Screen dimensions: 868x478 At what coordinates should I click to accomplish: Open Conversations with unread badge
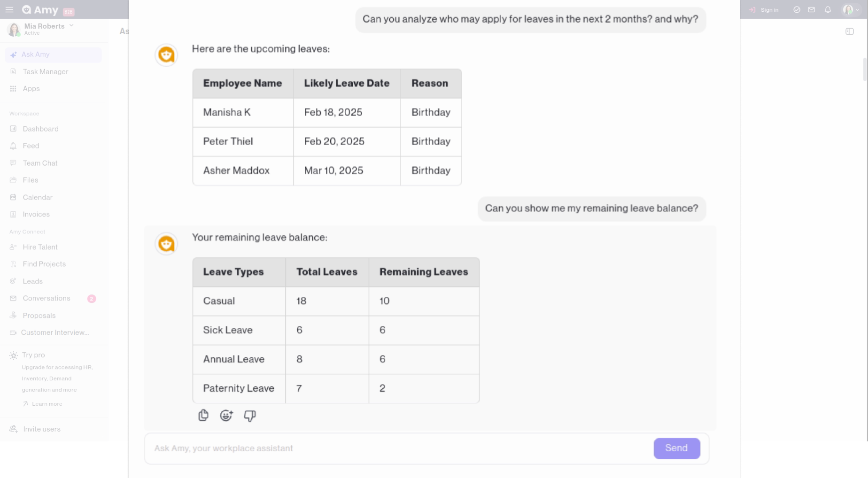pyautogui.click(x=46, y=298)
